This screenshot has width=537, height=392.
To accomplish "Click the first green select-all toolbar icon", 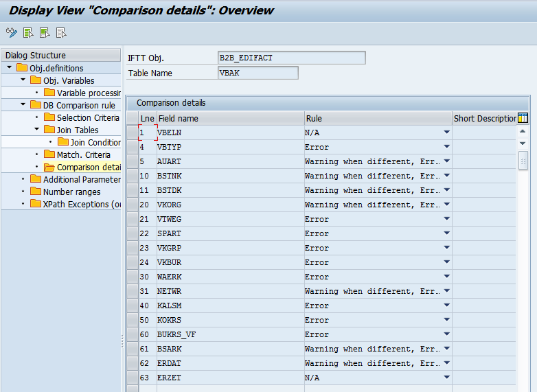I will (x=28, y=32).
